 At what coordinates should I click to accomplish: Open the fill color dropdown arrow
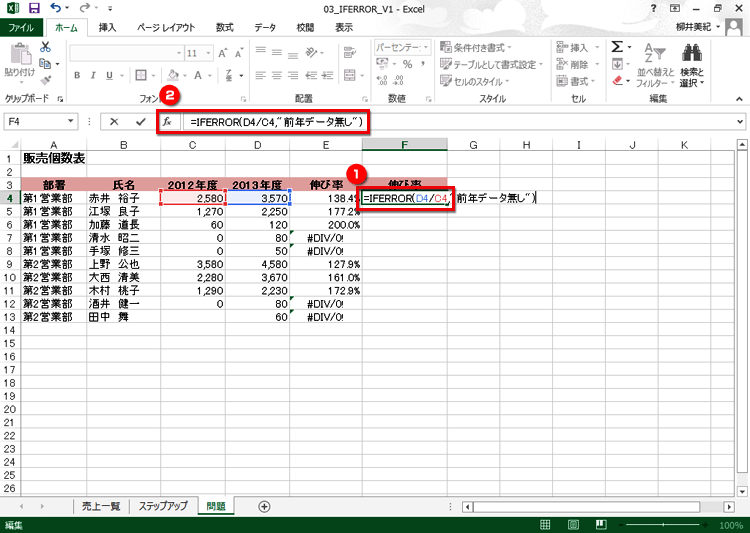pyautogui.click(x=184, y=76)
